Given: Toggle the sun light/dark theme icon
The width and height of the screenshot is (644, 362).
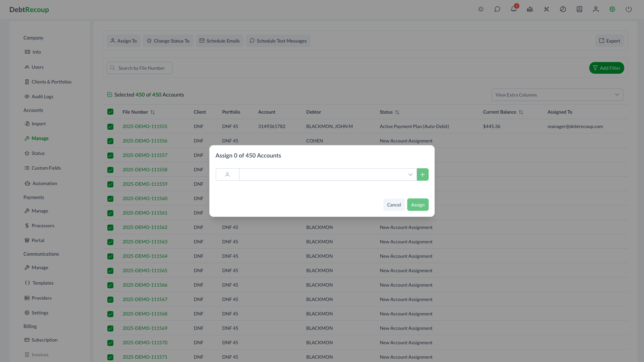Looking at the screenshot, I should 481,9.
